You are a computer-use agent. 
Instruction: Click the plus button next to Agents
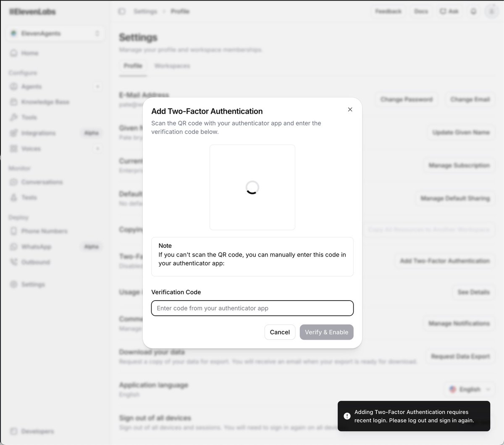[x=97, y=86]
